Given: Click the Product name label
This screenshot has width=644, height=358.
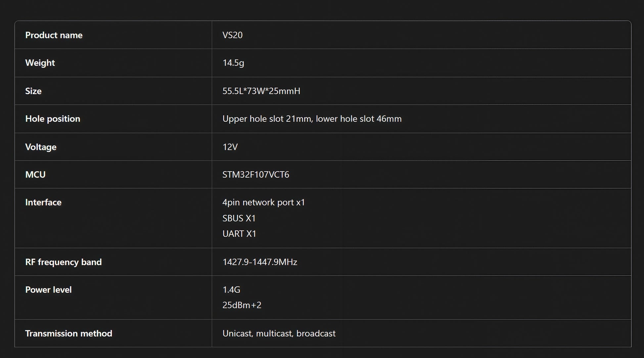Looking at the screenshot, I should click(54, 35).
